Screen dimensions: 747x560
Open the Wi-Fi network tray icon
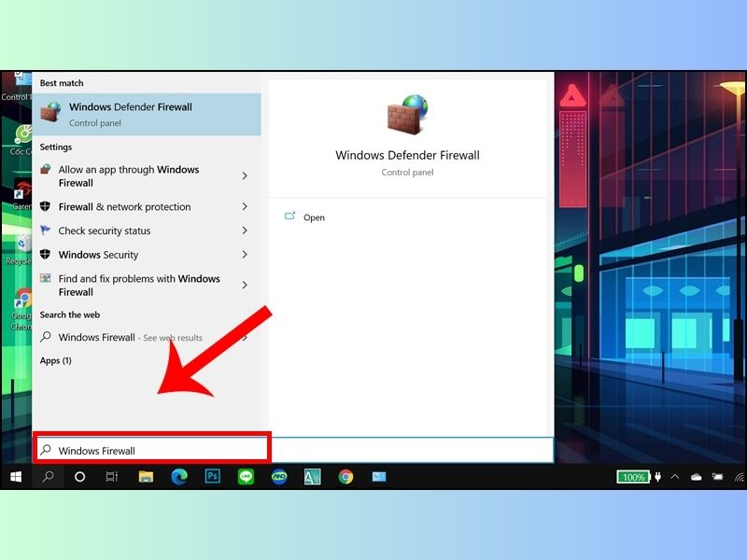click(x=740, y=477)
